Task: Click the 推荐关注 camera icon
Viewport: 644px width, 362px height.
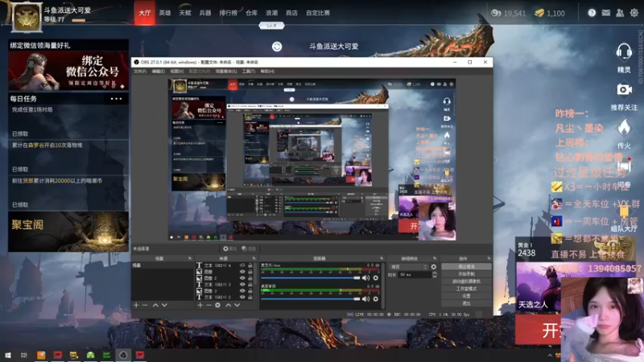Action: point(624,89)
